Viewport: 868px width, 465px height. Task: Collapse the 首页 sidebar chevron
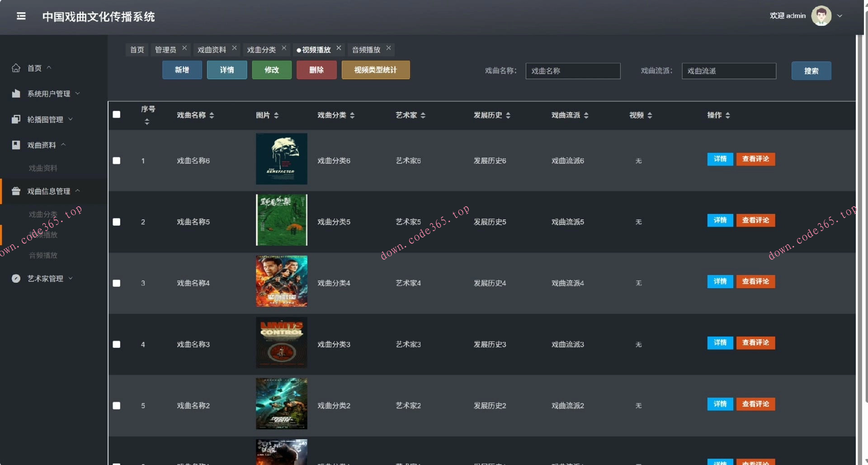coord(49,68)
